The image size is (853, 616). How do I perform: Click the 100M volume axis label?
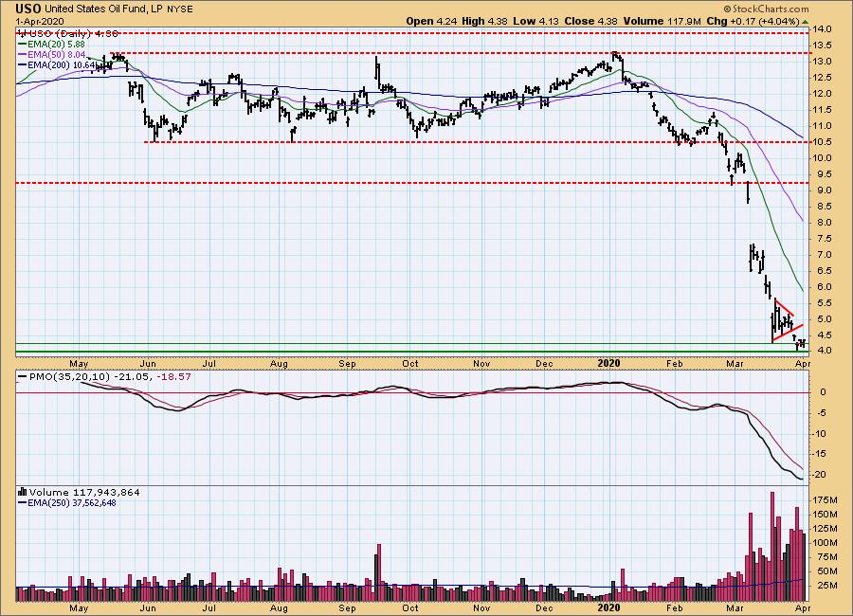tap(826, 542)
